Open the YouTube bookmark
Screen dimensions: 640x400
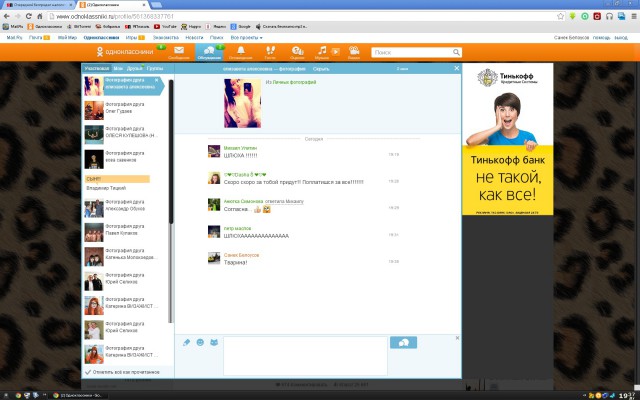click(165, 27)
